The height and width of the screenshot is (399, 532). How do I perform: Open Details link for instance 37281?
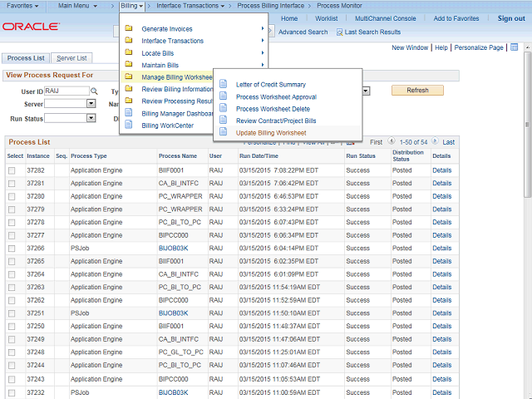pos(441,183)
